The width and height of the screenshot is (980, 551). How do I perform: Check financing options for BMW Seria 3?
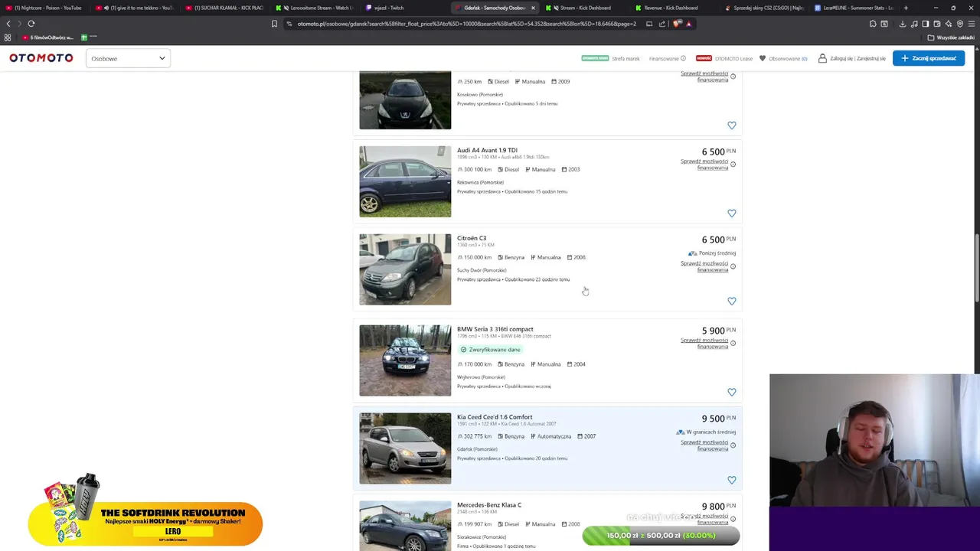tap(704, 343)
